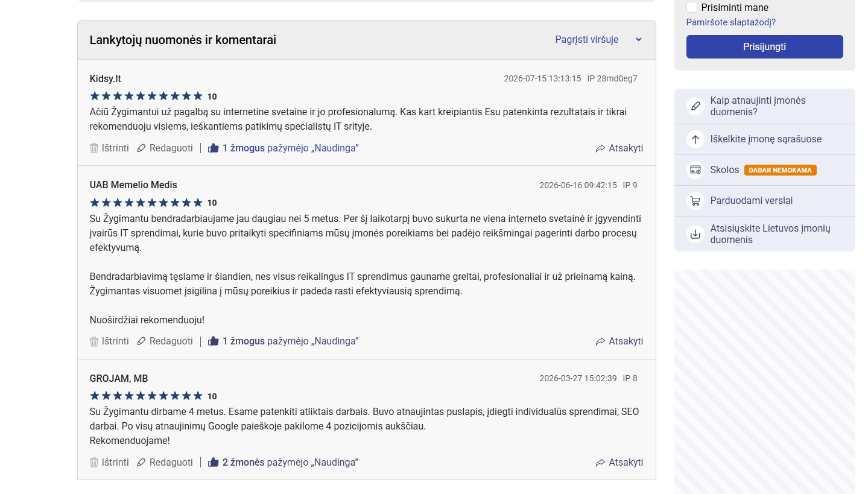Click the star rating of GROJAM, MB review
Image resolution: width=868 pixels, height=494 pixels.
tap(146, 396)
